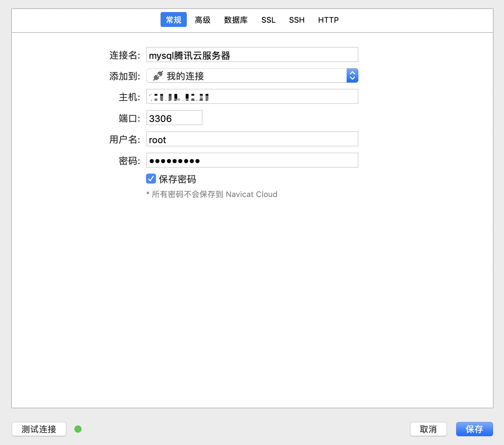Click the 用户名 field containing root
The width and height of the screenshot is (504, 445).
pos(252,139)
